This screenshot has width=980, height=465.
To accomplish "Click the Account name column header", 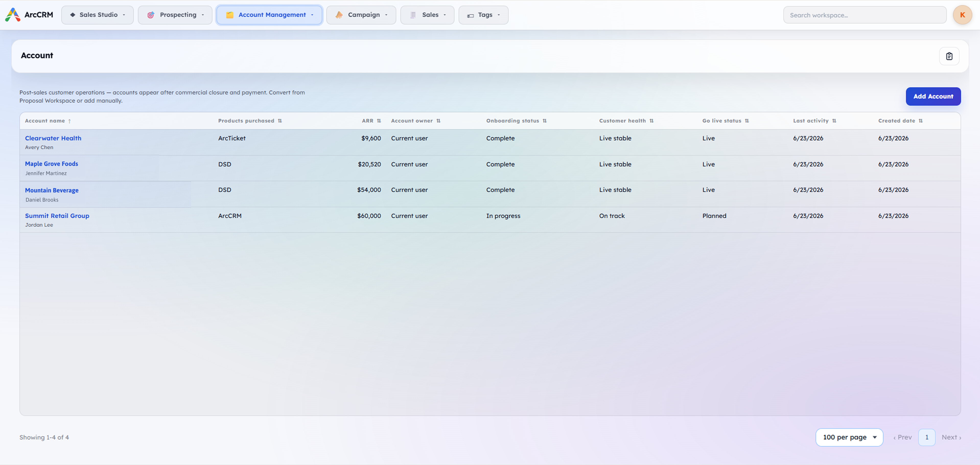I will point(45,121).
